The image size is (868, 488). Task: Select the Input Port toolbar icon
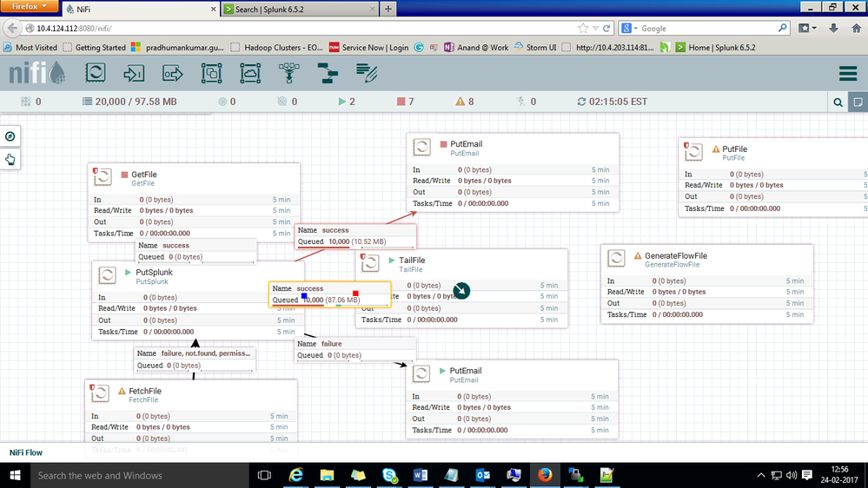click(134, 73)
